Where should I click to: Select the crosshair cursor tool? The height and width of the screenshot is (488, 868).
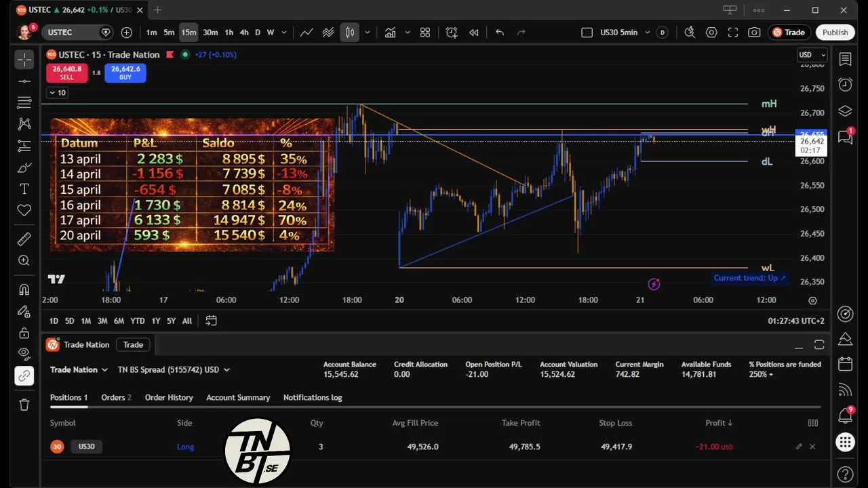pos(24,60)
